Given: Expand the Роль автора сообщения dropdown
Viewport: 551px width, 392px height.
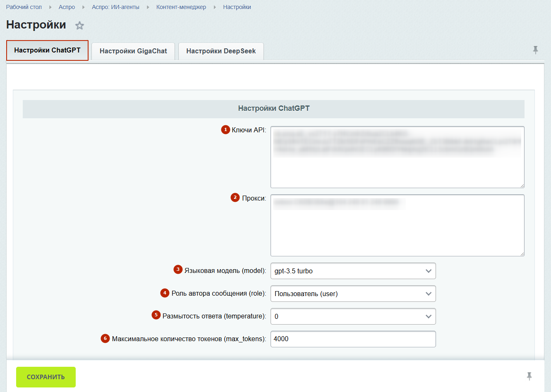Looking at the screenshot, I should 353,294.
